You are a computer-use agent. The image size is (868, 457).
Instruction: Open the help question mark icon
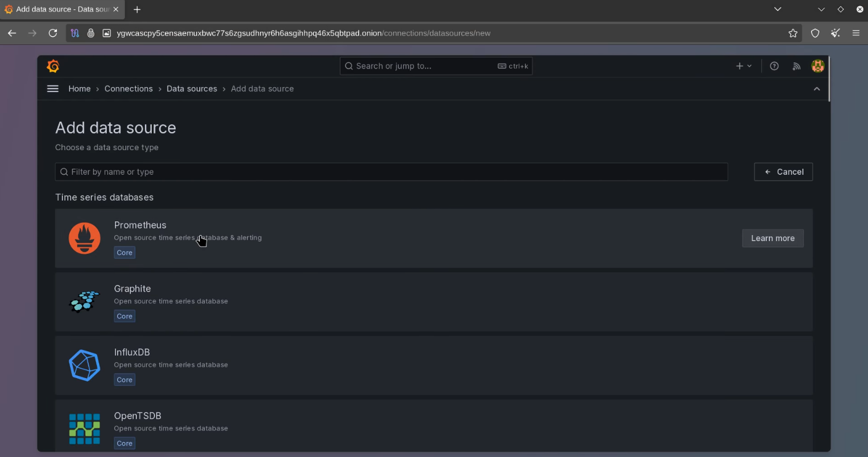point(774,66)
